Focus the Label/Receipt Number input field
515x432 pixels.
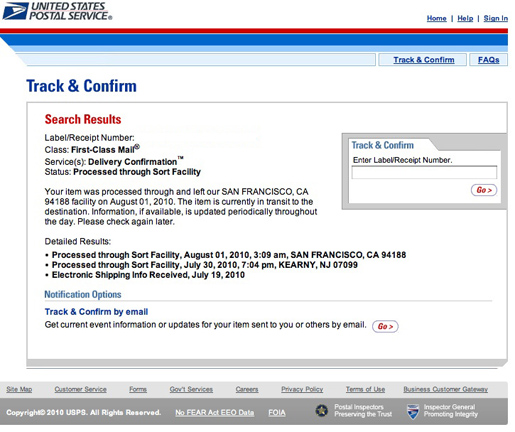click(424, 172)
